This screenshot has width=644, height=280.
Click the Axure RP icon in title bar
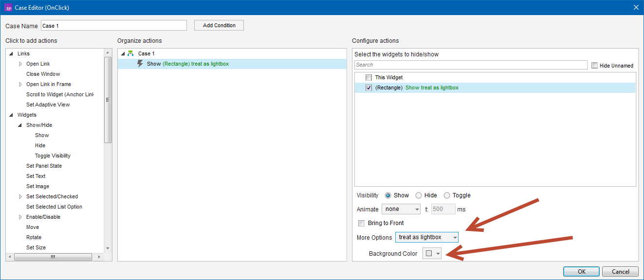(x=8, y=7)
